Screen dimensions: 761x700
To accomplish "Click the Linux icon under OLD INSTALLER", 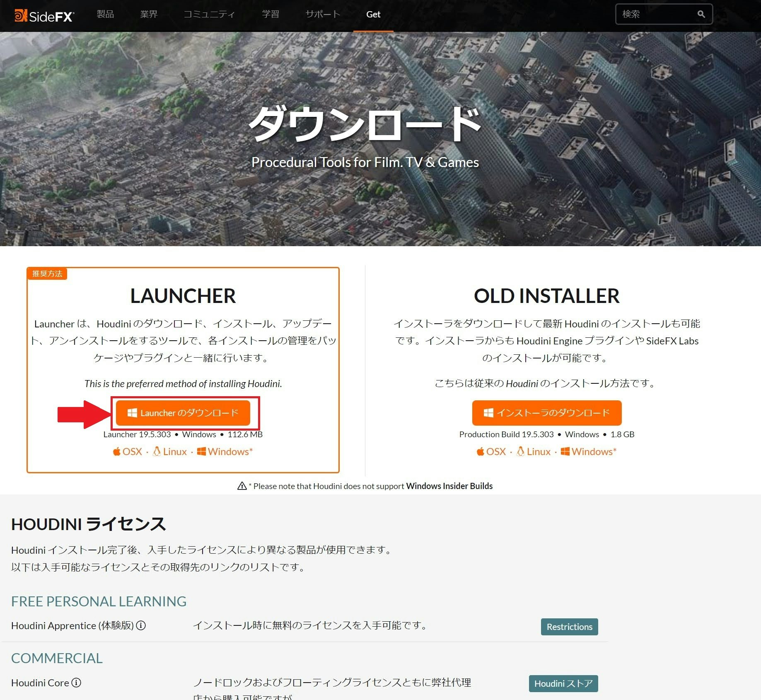I will click(x=519, y=451).
